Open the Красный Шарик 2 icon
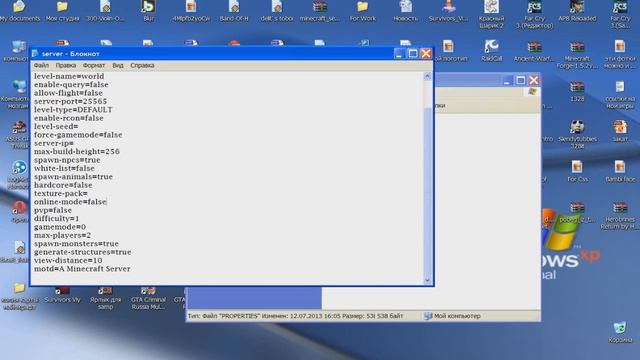The height and width of the screenshot is (360, 640). [491, 14]
